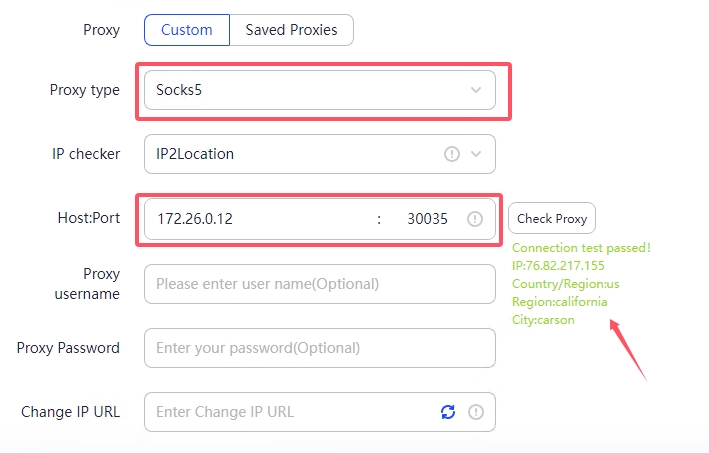Focus the Change IP URL input
The width and height of the screenshot is (709, 453).
[x=290, y=411]
